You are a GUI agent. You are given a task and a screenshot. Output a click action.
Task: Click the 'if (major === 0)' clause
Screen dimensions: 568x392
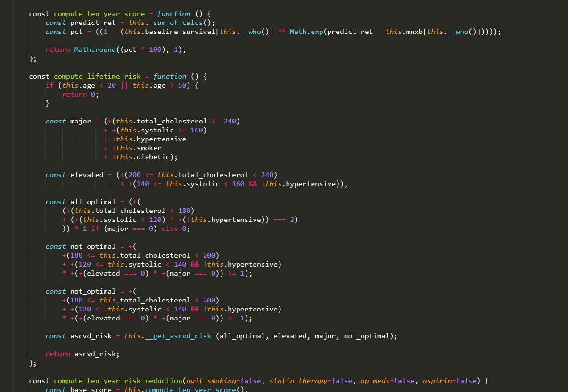point(124,229)
